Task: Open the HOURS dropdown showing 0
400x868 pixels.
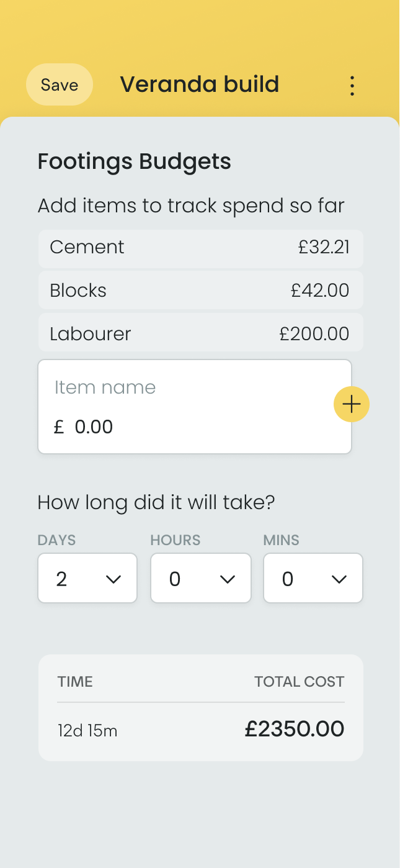Action: tap(200, 578)
